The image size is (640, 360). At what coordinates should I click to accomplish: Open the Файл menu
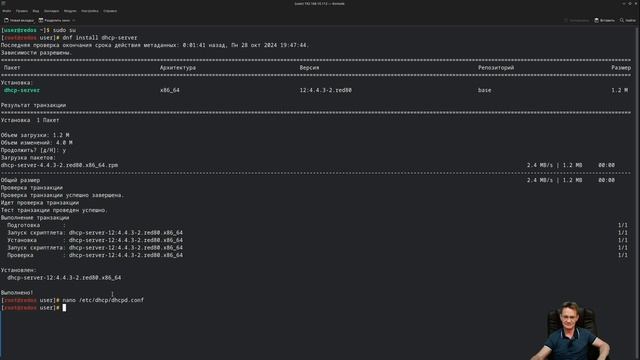(x=7, y=11)
